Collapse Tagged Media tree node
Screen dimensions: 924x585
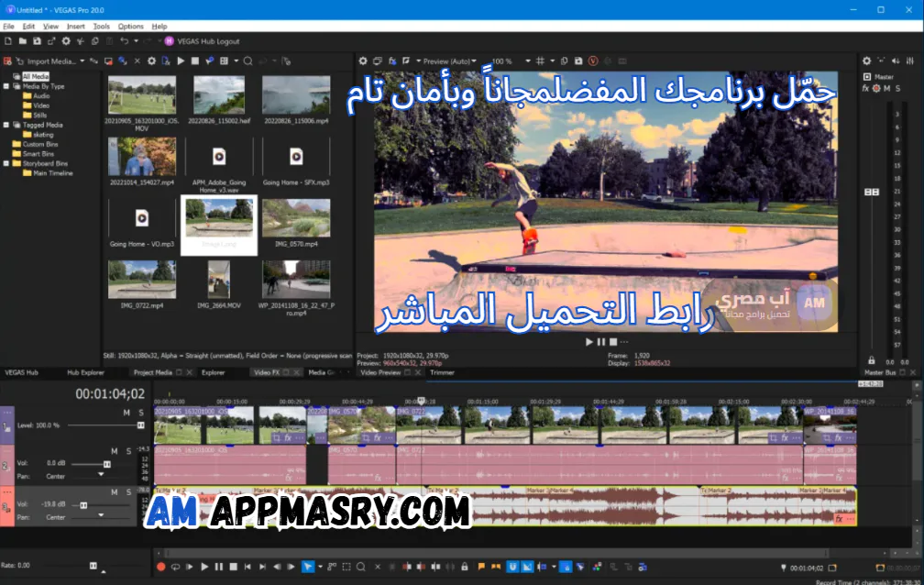coord(6,125)
